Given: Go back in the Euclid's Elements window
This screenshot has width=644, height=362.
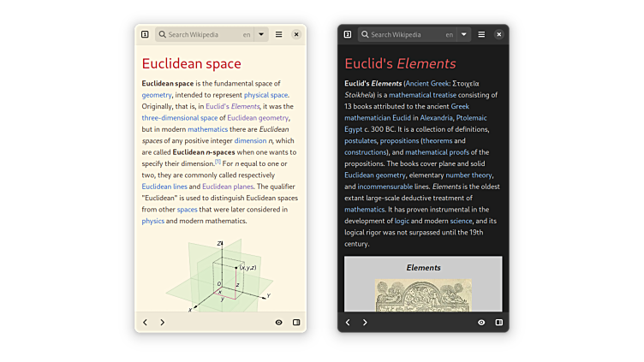Looking at the screenshot, I should (x=348, y=323).
